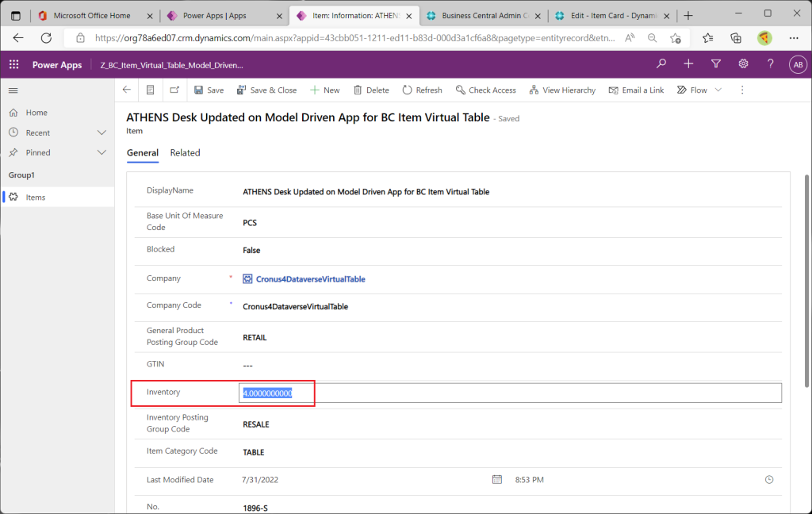Close the Power Apps | Apps browser tab
Screen dimensions: 812x514
point(279,16)
